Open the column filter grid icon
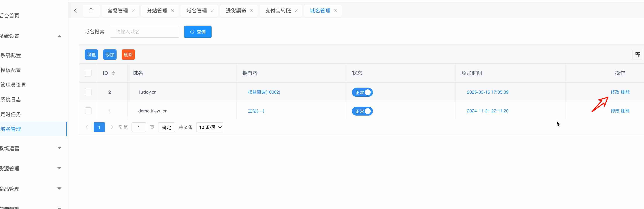Viewport: 644px width, 209px height. click(x=638, y=55)
